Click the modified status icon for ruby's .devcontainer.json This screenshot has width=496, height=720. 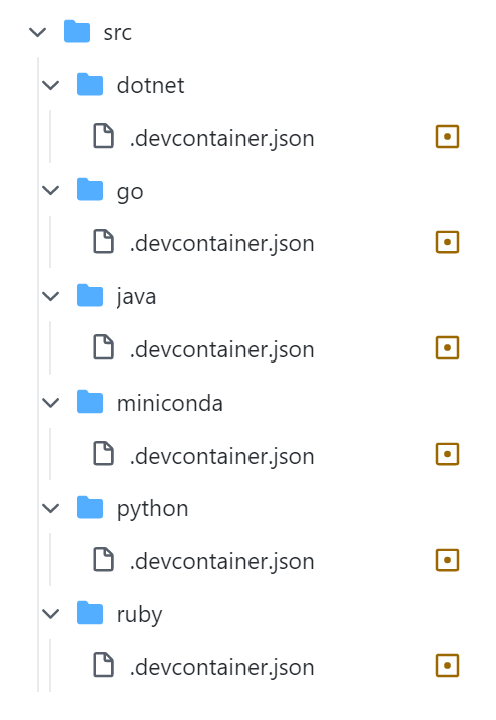[x=447, y=665]
